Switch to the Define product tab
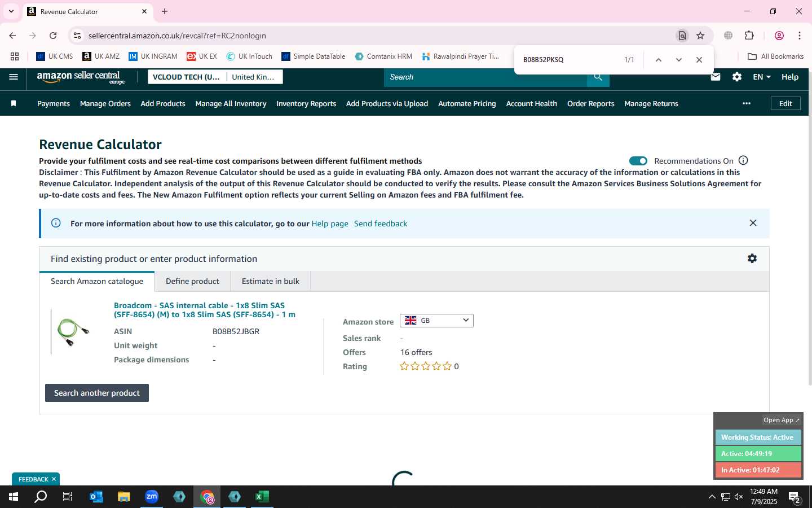The image size is (812, 508). [192, 281]
